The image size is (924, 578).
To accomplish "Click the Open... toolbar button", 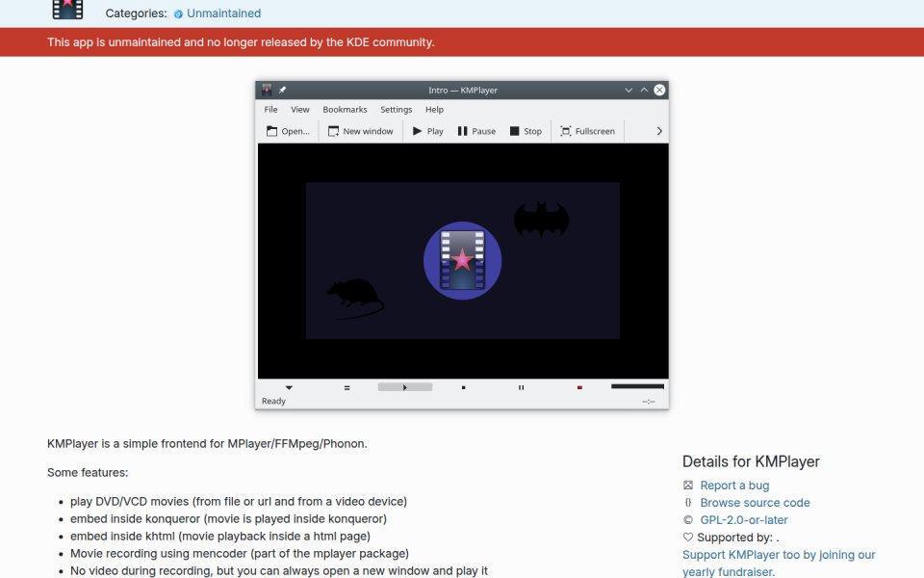I will click(288, 131).
